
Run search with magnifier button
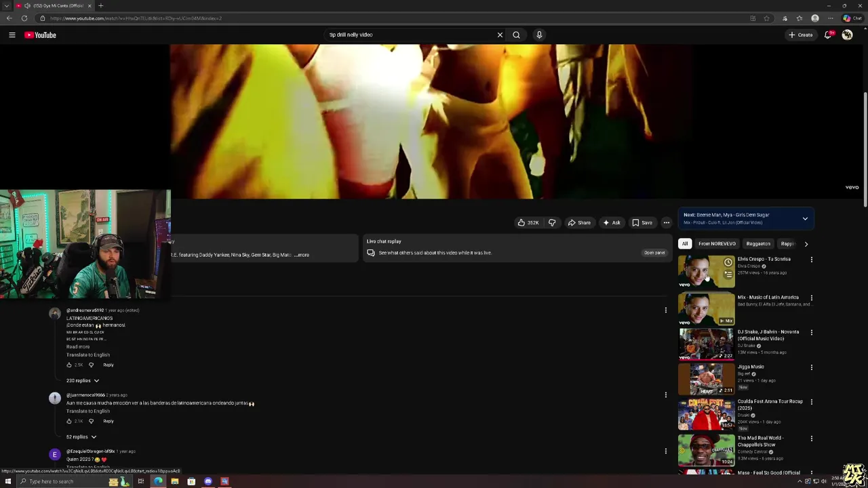[516, 35]
